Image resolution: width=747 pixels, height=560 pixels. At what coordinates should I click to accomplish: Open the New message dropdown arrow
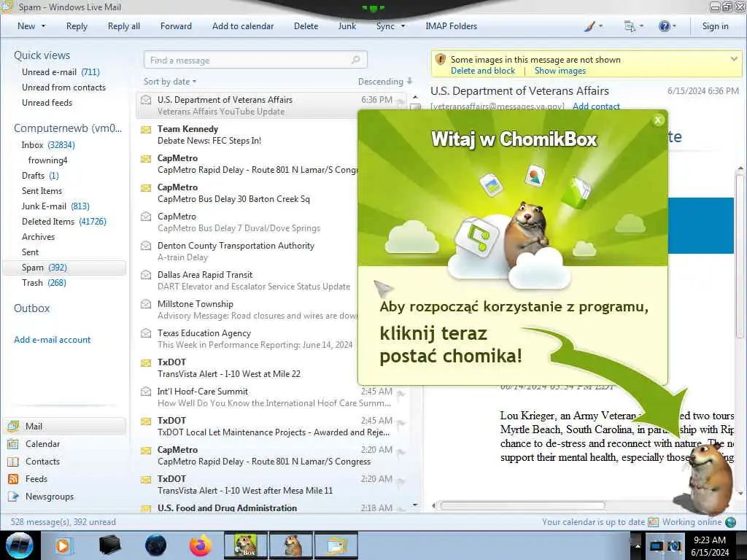[43, 26]
